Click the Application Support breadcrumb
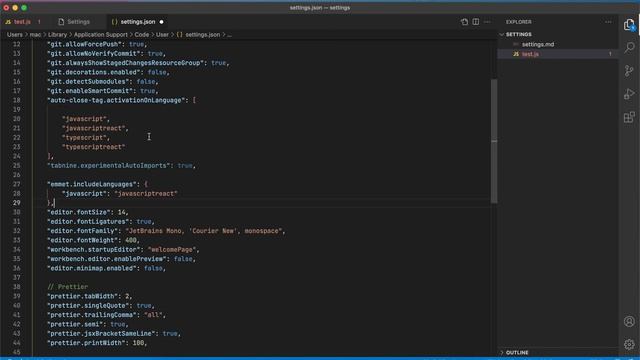 coord(101,35)
